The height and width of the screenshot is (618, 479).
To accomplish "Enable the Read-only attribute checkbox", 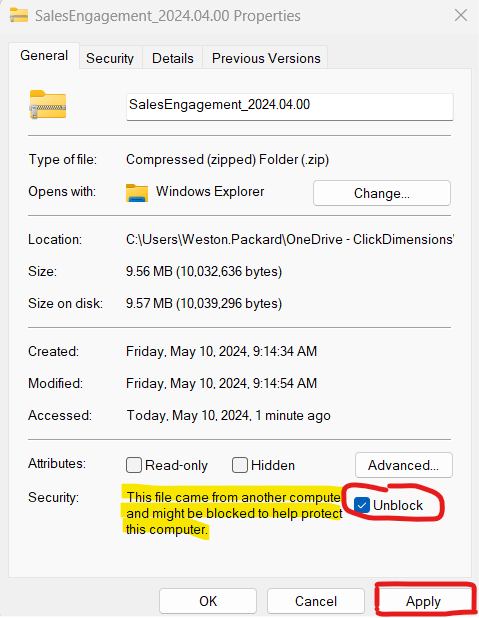I will (134, 465).
